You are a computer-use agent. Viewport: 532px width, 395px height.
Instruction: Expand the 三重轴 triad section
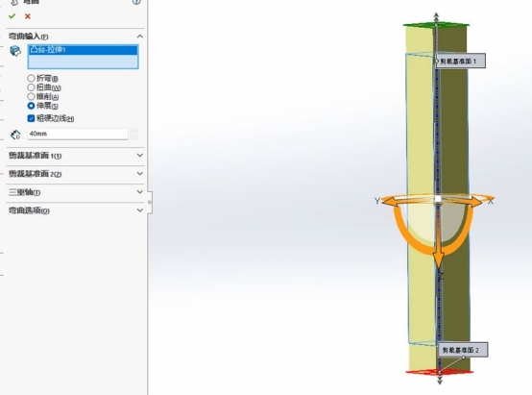click(x=75, y=192)
